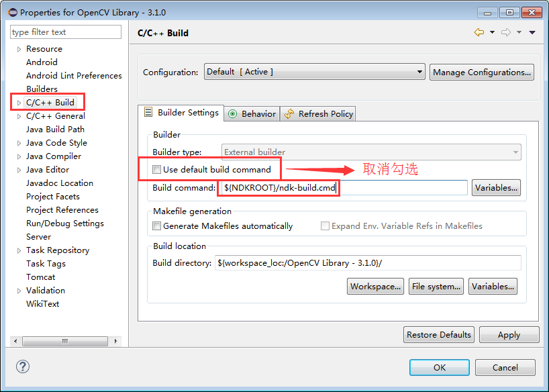Click the horizontal scrollbar thumb in tree
The height and width of the screenshot is (392, 549).
coord(65,341)
